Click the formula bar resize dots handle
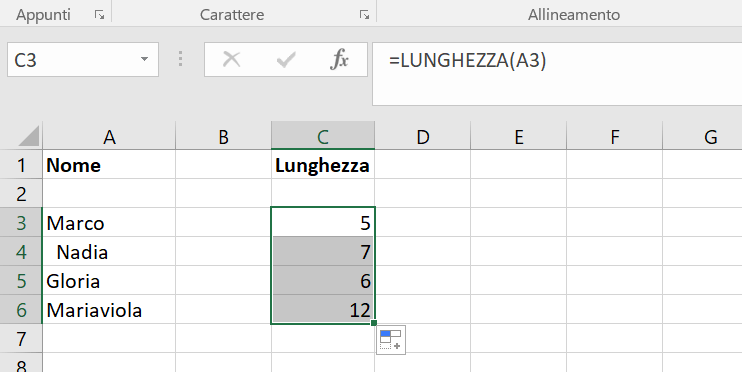Viewport: 742px width, 372px height. pos(180,59)
